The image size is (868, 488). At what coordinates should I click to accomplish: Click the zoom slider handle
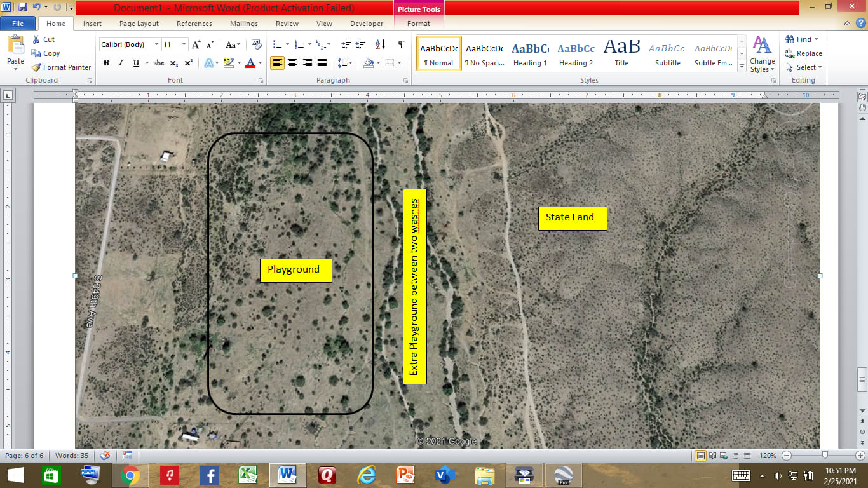(x=824, y=456)
